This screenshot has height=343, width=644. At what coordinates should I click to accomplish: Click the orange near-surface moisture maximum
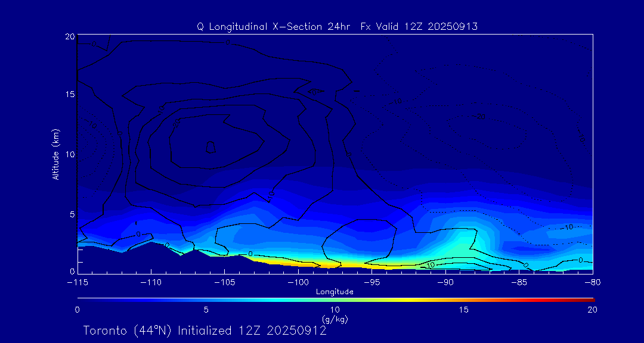pyautogui.click(x=286, y=261)
